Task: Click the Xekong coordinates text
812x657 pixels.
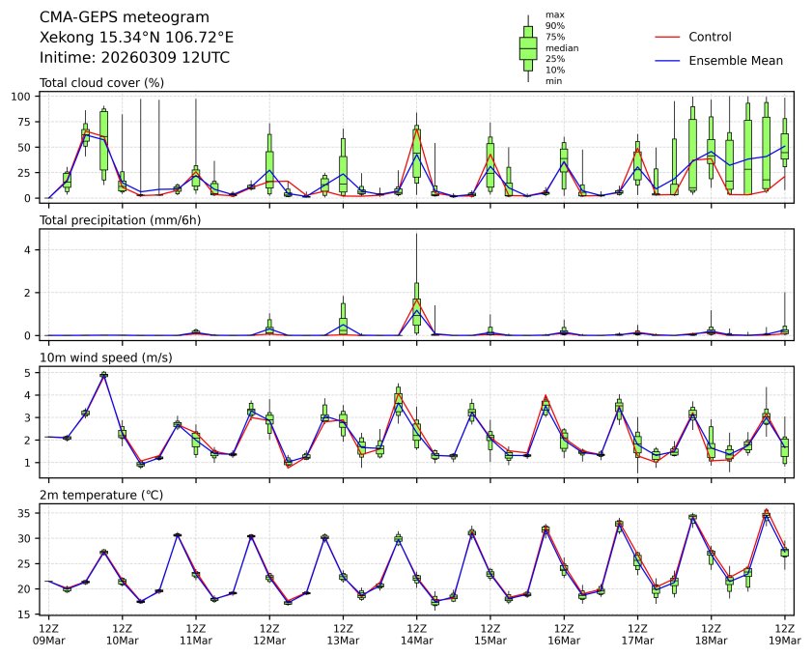Action: 136,38
